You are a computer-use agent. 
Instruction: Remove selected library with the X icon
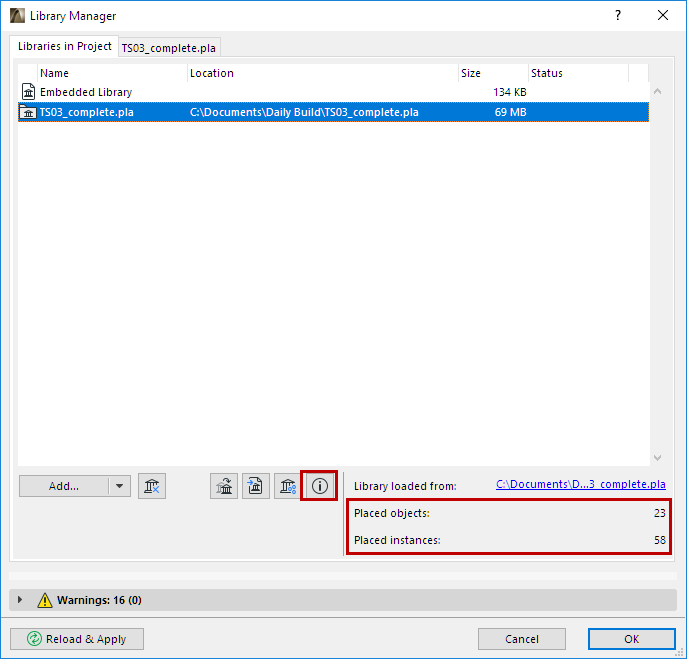(x=152, y=486)
